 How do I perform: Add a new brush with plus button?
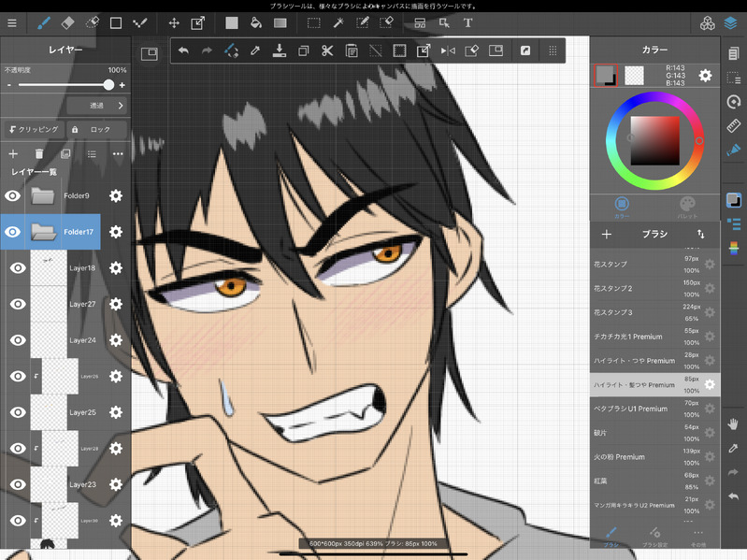(x=607, y=234)
